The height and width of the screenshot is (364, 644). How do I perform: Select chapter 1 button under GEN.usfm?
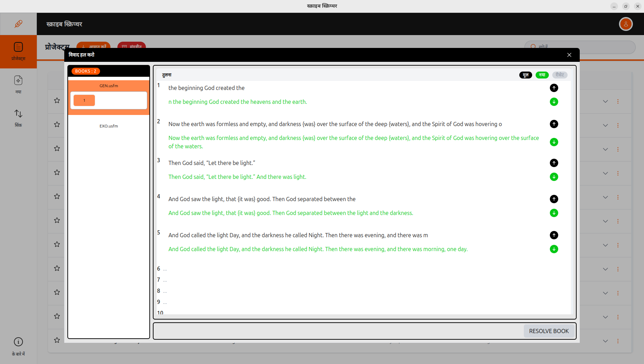pos(84,100)
